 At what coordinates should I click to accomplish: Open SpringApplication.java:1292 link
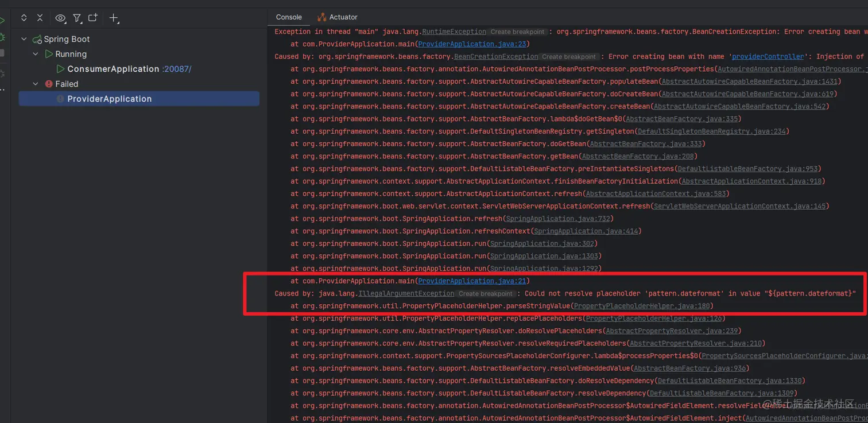coord(543,269)
